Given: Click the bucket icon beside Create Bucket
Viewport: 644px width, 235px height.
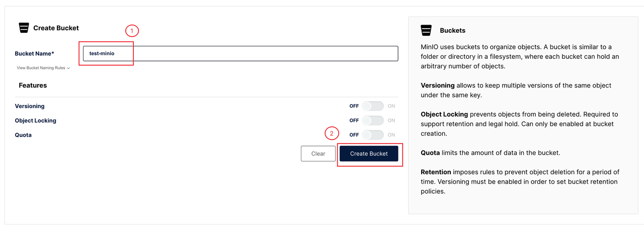Looking at the screenshot, I should [24, 28].
